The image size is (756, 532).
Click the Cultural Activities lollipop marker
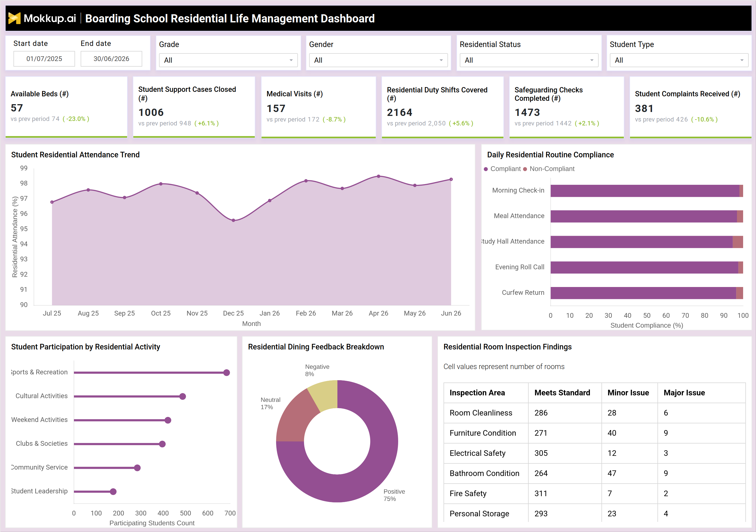pos(183,396)
